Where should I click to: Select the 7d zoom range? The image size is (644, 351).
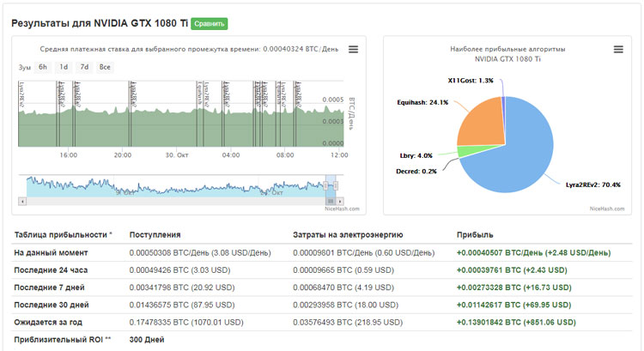(84, 67)
